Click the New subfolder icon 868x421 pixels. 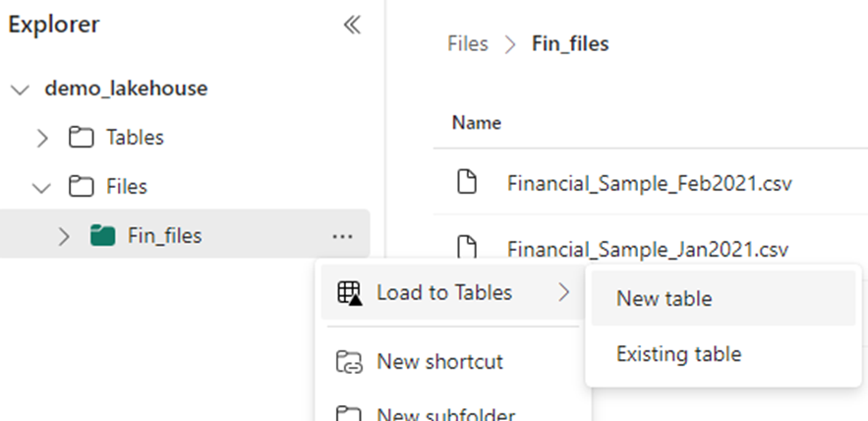(349, 414)
